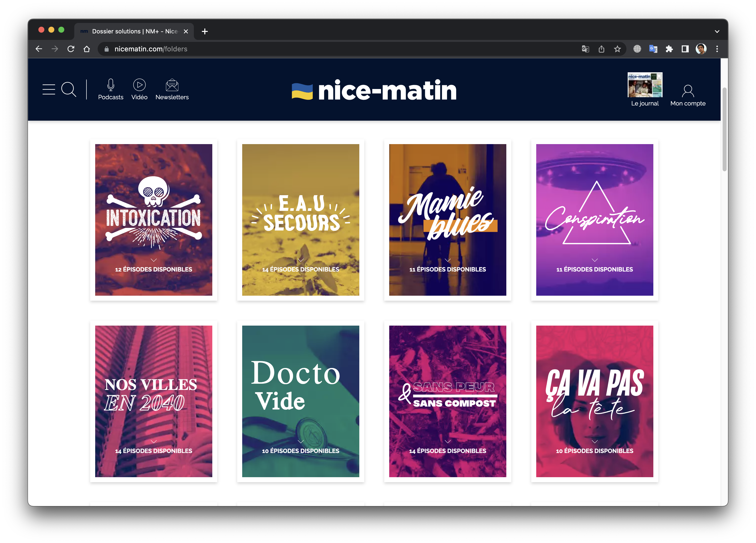
Task: Click the page vertical scrollbar
Action: [724, 129]
